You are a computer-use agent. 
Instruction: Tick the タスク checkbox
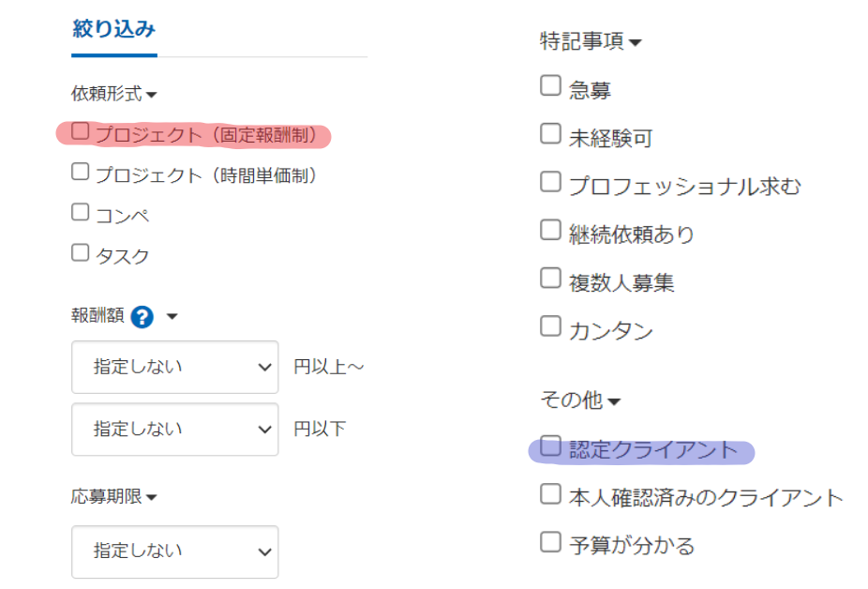coord(81,252)
